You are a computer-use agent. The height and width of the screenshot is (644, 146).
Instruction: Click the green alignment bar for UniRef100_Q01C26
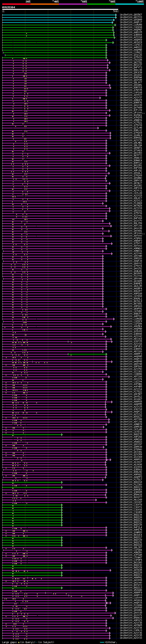click(56, 55)
